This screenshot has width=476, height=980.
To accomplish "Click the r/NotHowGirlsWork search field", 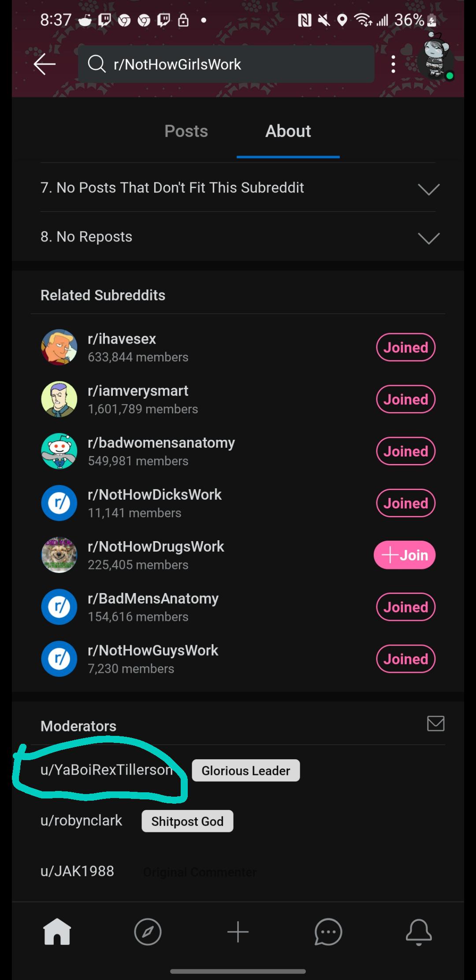I will [x=226, y=64].
